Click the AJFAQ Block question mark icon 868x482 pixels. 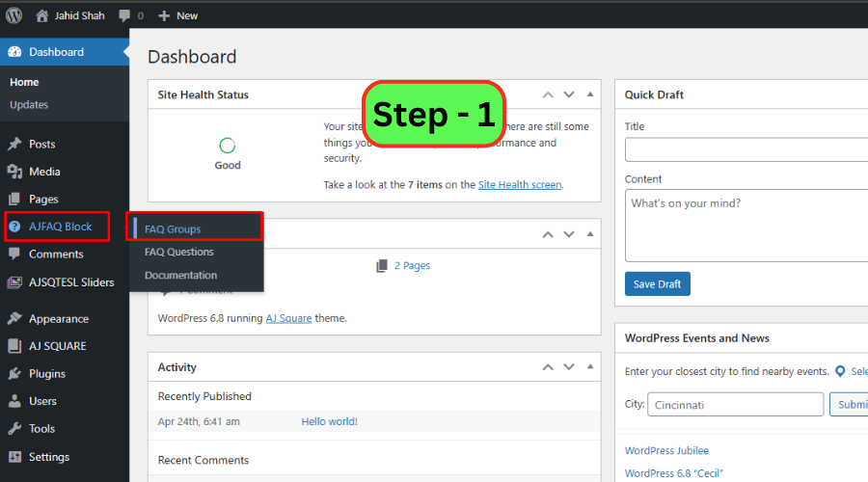(x=14, y=227)
